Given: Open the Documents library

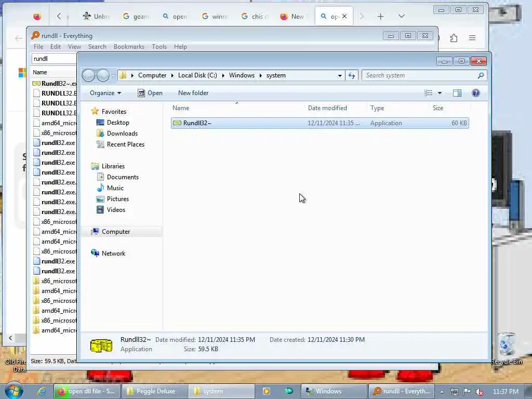Looking at the screenshot, I should (x=123, y=177).
